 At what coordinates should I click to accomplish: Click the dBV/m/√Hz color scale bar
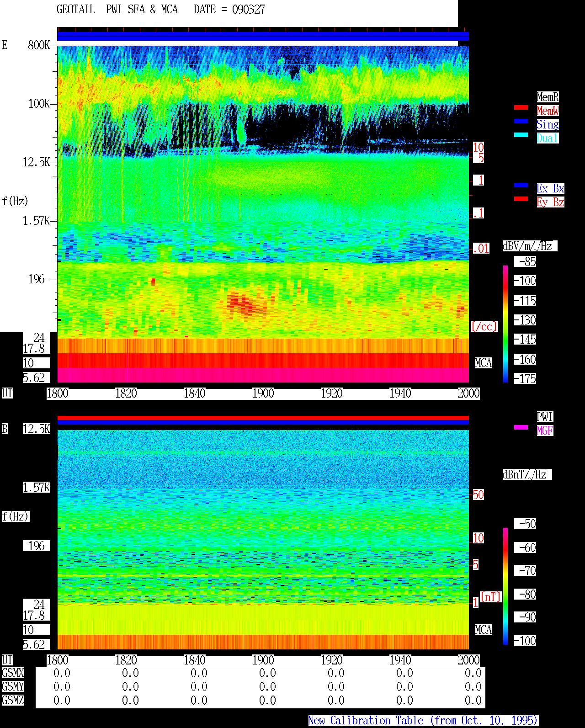click(505, 324)
